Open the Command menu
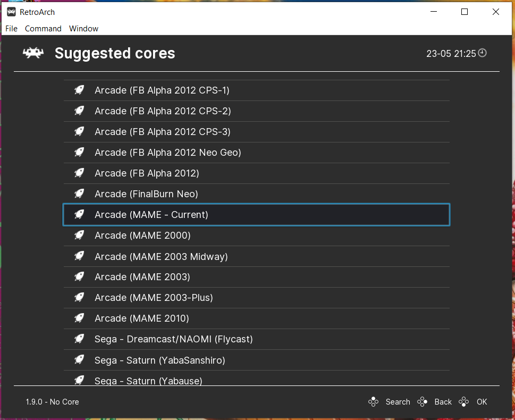The height and width of the screenshot is (420, 515). [43, 29]
